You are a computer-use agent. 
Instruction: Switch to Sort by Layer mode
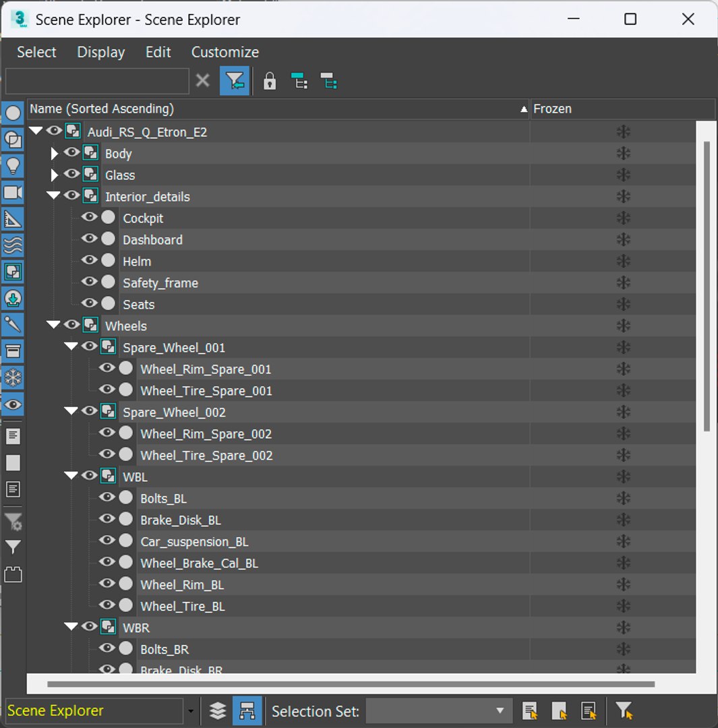[217, 711]
